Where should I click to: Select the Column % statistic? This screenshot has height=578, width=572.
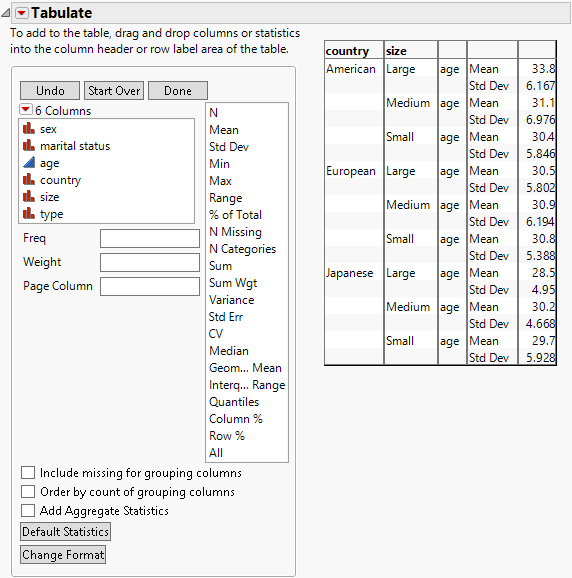pyautogui.click(x=236, y=419)
